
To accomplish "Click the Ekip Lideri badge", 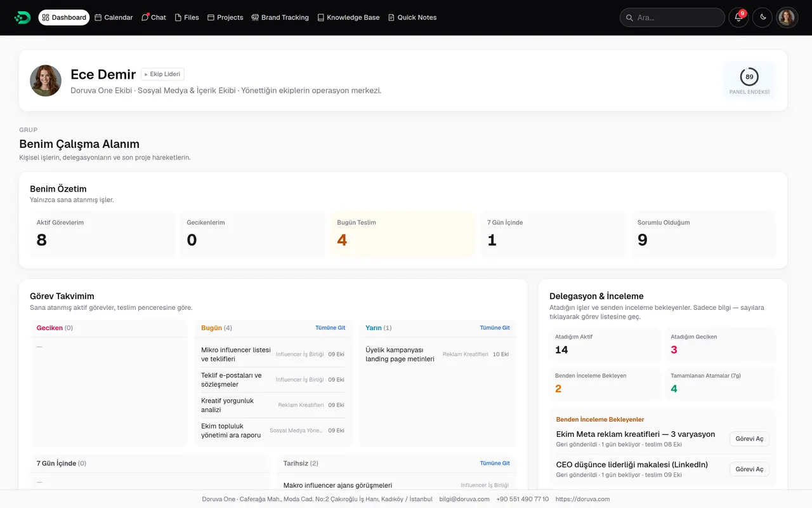I will (x=162, y=74).
